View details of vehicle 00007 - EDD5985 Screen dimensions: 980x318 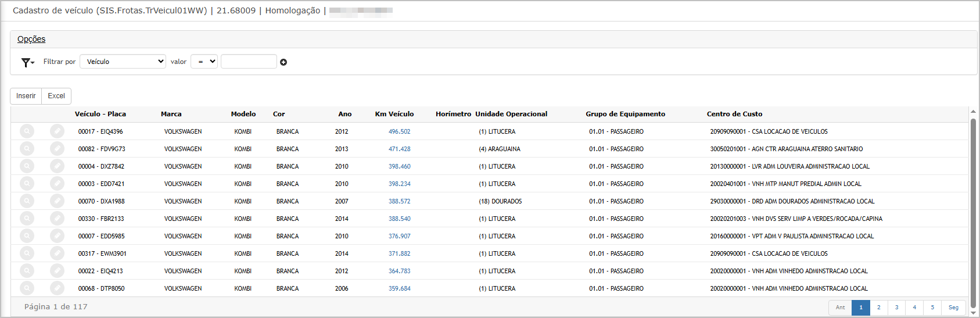[27, 236]
